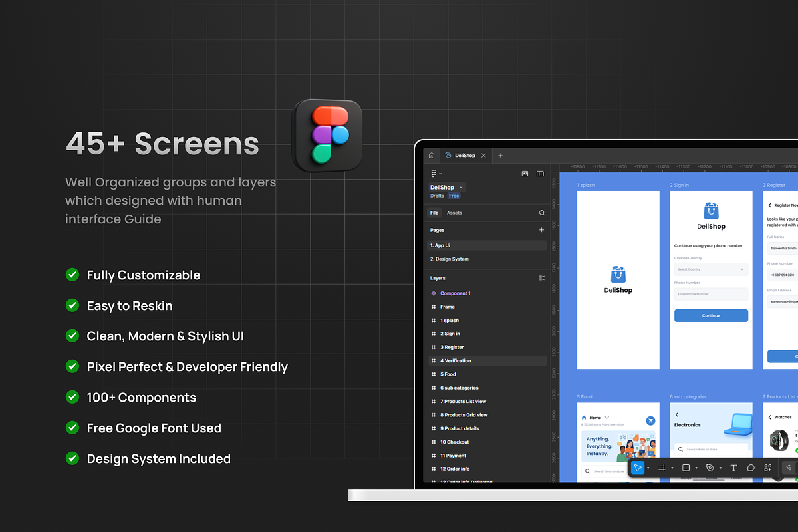Select the Rectangle shape tool
Screen dimensions: 798x532
(x=686, y=467)
